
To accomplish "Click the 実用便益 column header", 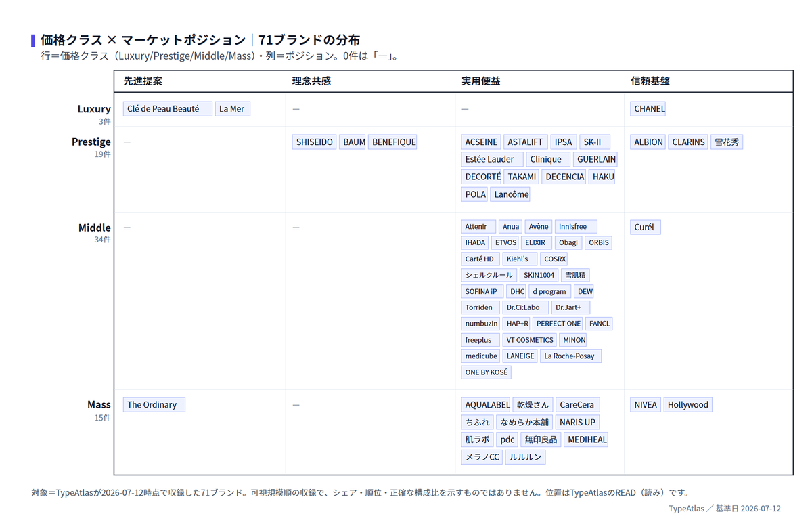I will pyautogui.click(x=481, y=81).
